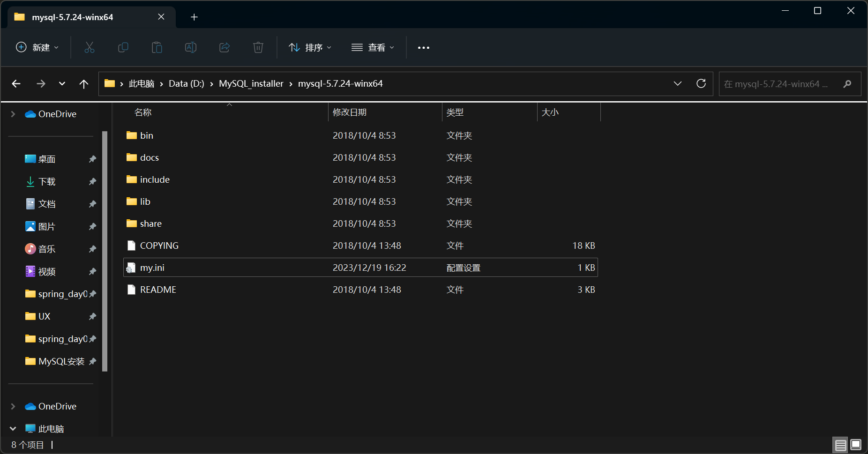Cut the selected my.ini file
The image size is (868, 454).
89,47
